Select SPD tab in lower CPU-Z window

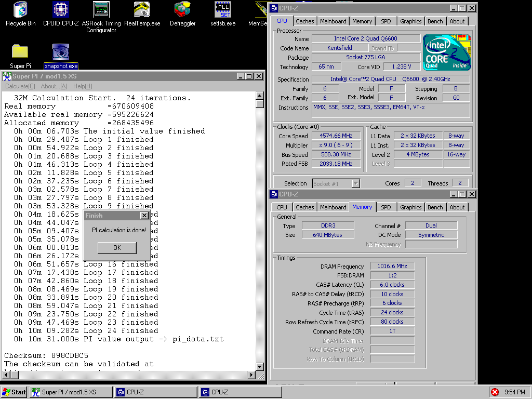[386, 207]
